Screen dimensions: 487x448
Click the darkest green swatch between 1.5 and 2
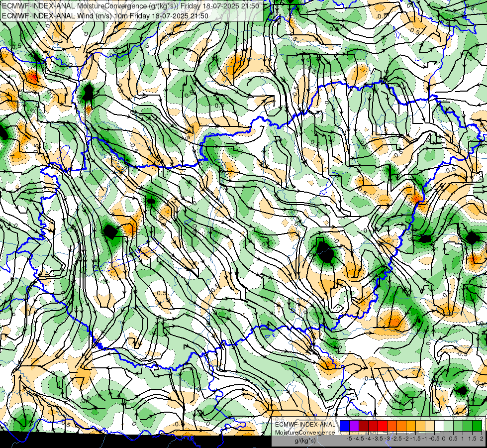click(477, 426)
